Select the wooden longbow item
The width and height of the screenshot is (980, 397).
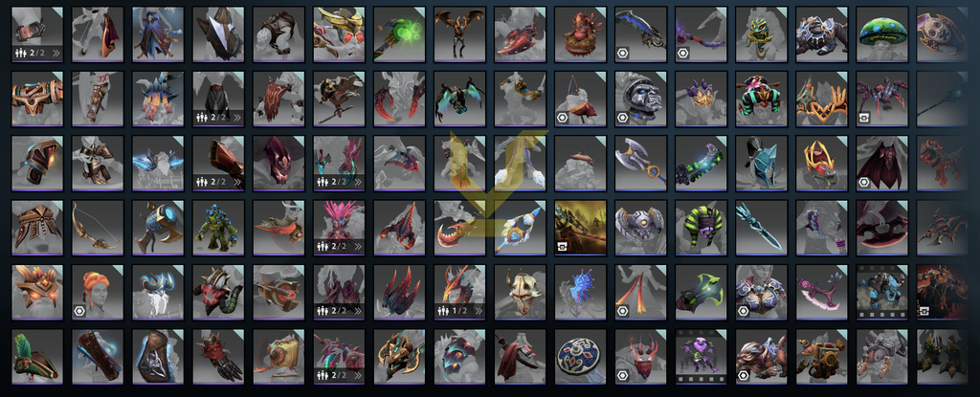(97, 228)
